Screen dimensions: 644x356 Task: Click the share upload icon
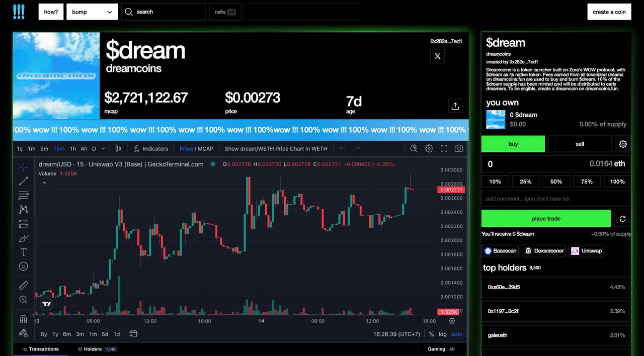(x=455, y=106)
